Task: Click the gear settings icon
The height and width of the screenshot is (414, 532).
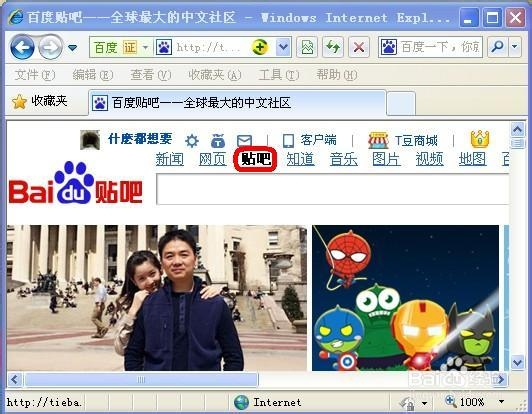Action: pyautogui.click(x=192, y=140)
